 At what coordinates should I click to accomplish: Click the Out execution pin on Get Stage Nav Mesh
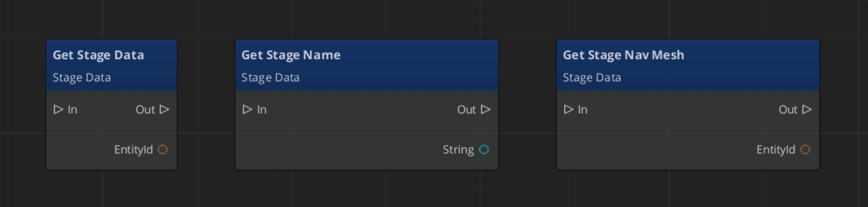807,109
